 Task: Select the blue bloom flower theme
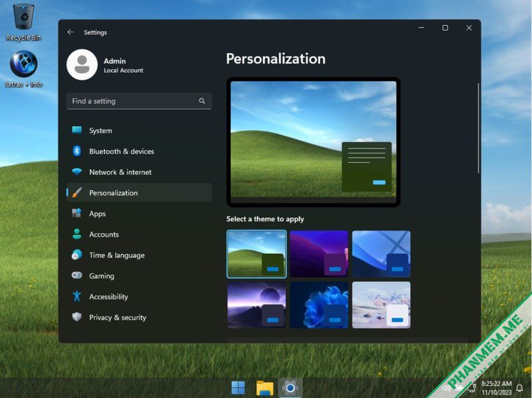click(x=319, y=305)
